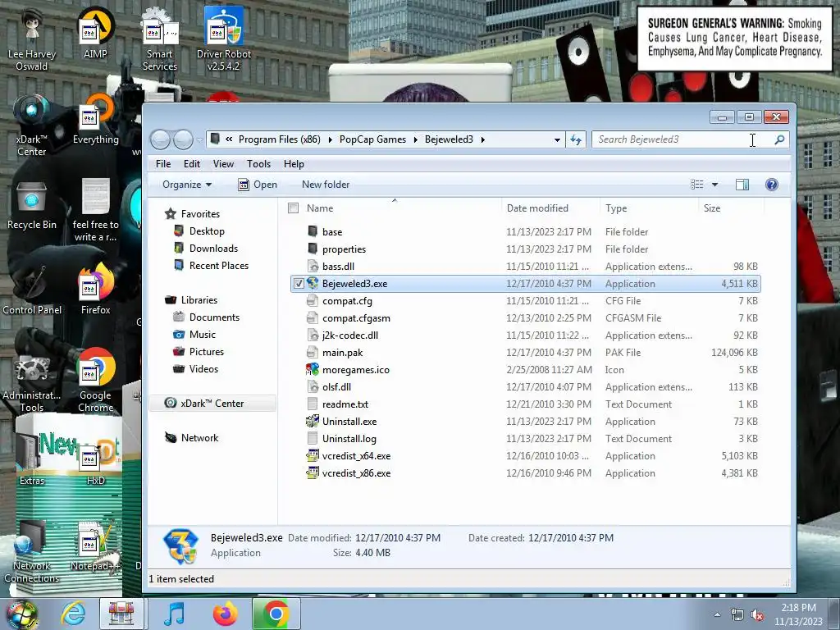840x630 pixels.
Task: Open xDark Center desktop icon
Action: (32, 125)
